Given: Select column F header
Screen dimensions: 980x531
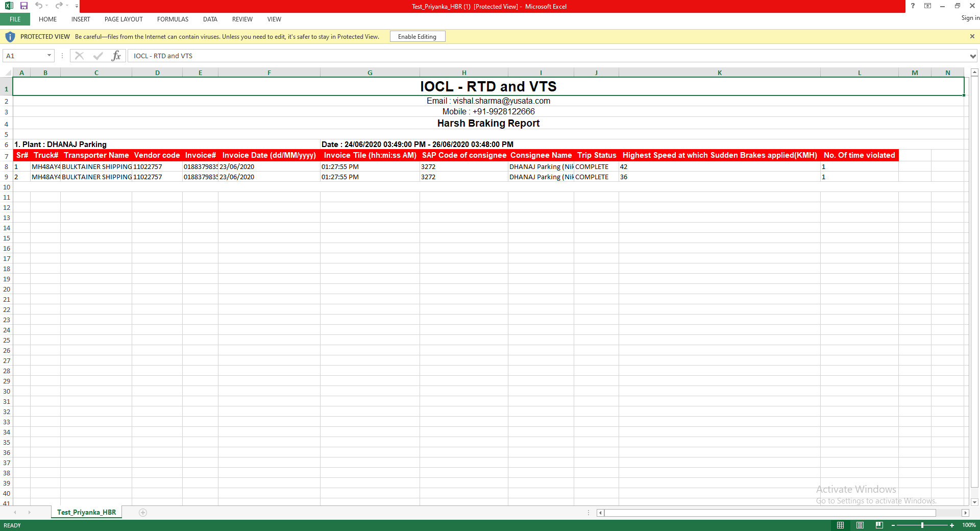Looking at the screenshot, I should [x=269, y=73].
